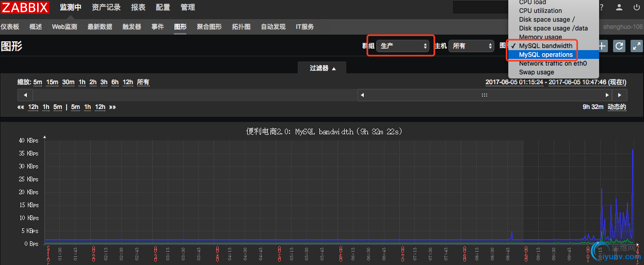Choose MySQL operations from the list

(x=553, y=54)
